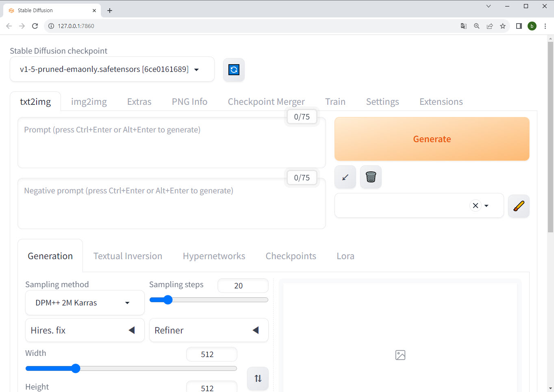Refresh the checkpoint list icon
The width and height of the screenshot is (554, 392).
234,69
